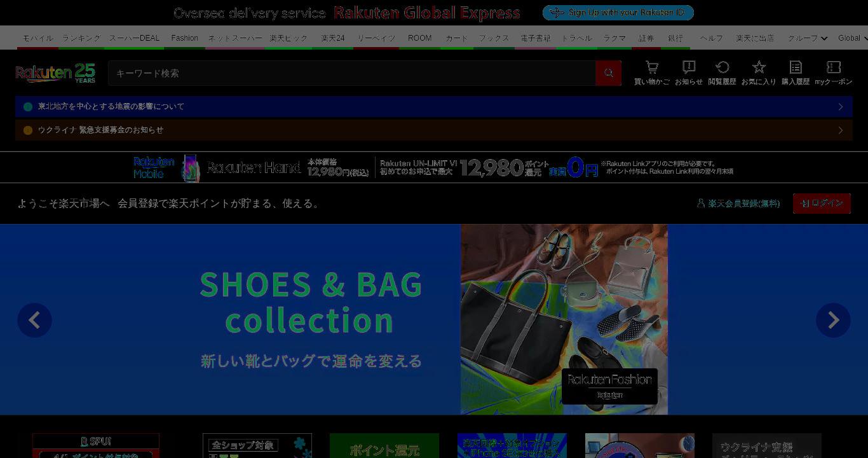The height and width of the screenshot is (458, 868).
Task: Open favorites お気に入り star icon
Action: (759, 73)
